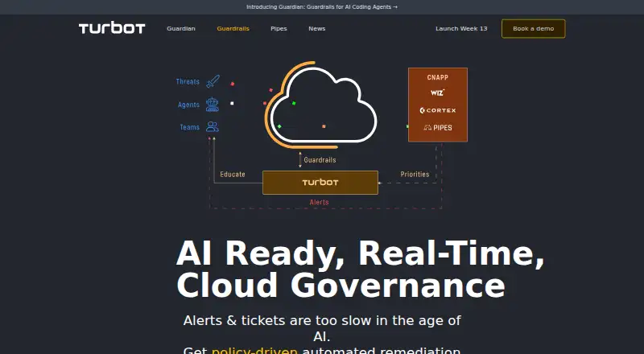644x354 pixels.
Task: Click the 'Priorities' diagram label
Action: [x=415, y=174]
